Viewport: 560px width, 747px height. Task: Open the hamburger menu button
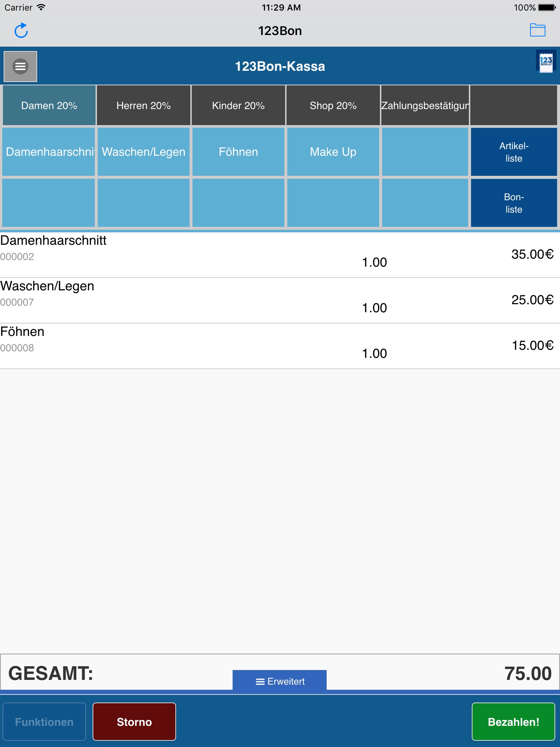pos(20,66)
